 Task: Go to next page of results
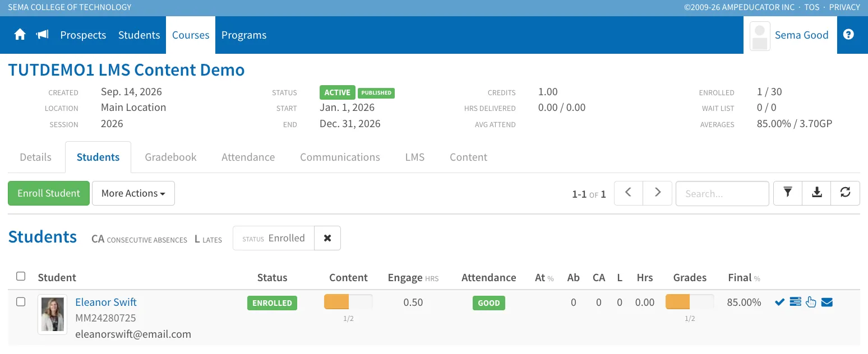[658, 193]
